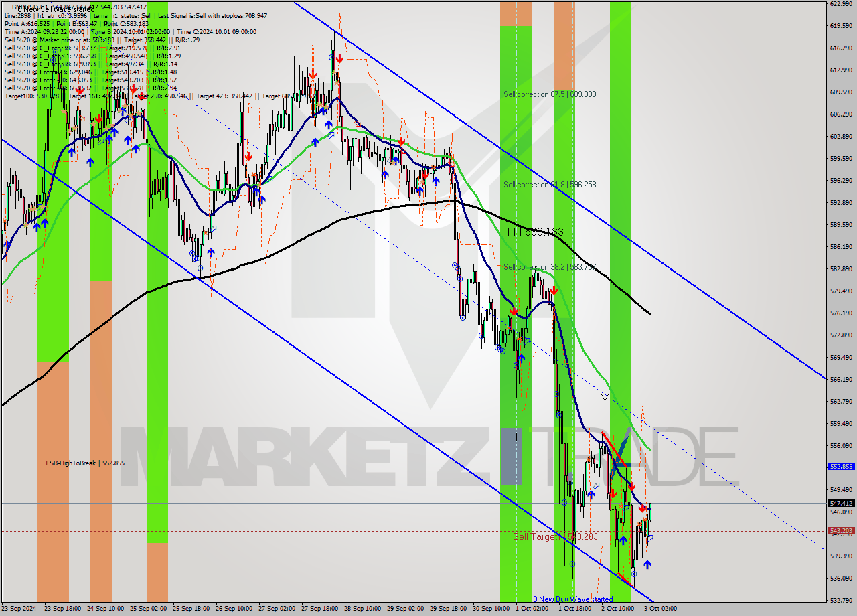Click '28 Sep 10:00' on time axis
Viewport: 857px width, 616px height.
[x=363, y=609]
